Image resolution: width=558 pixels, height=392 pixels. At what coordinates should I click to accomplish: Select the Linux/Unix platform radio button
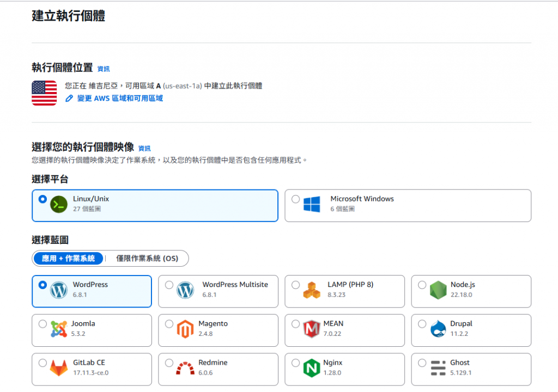(x=43, y=199)
